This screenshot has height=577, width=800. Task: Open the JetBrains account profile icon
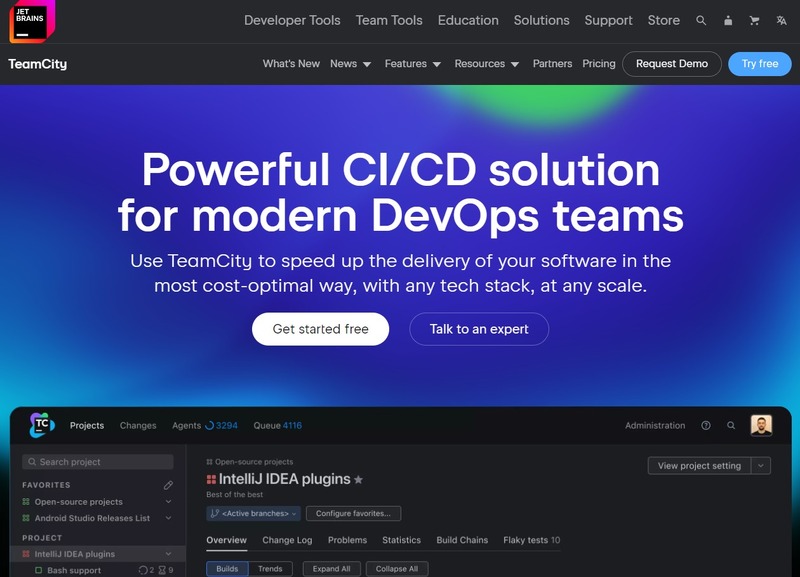(728, 20)
